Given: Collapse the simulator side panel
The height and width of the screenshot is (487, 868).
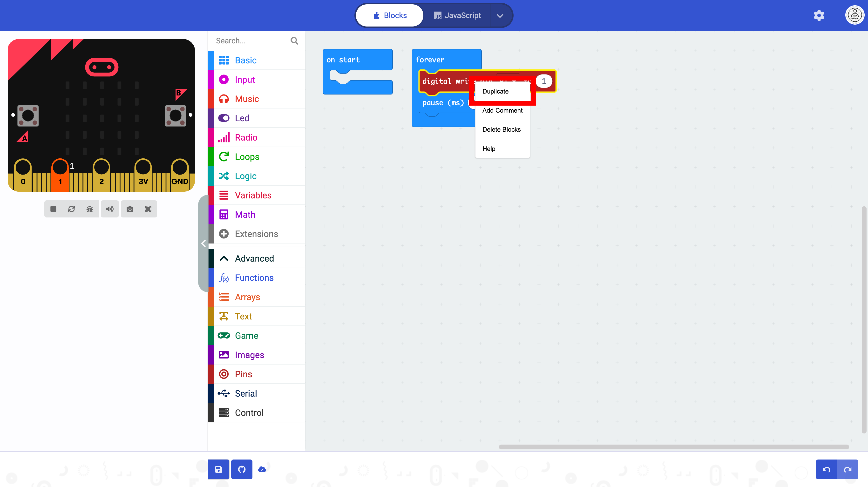Looking at the screenshot, I should click(x=203, y=243).
